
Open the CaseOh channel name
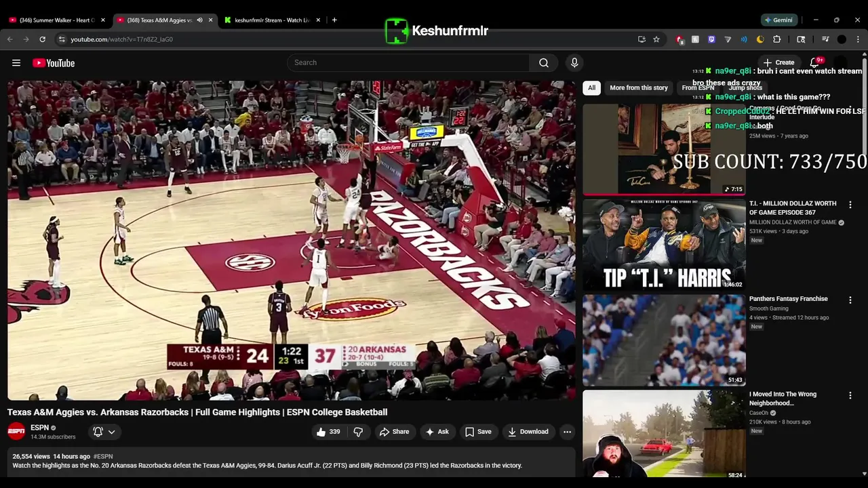758,413
